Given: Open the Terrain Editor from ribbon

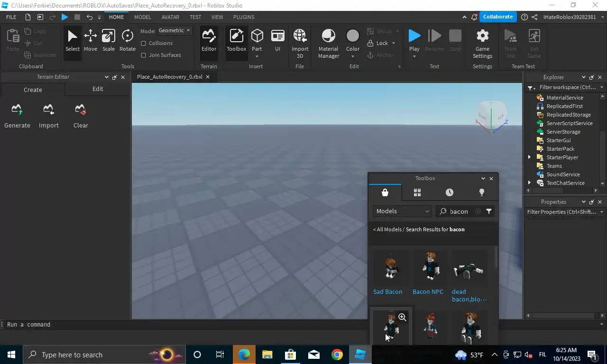Looking at the screenshot, I should 209,41.
